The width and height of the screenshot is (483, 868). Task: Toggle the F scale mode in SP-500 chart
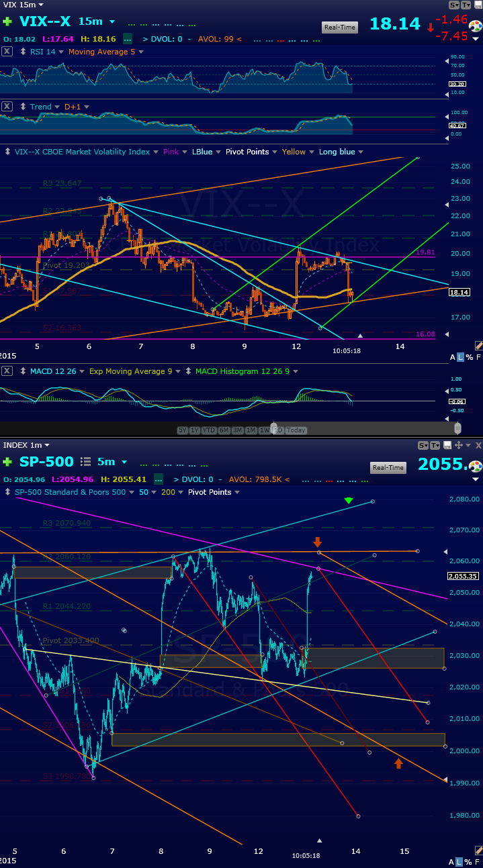click(478, 862)
